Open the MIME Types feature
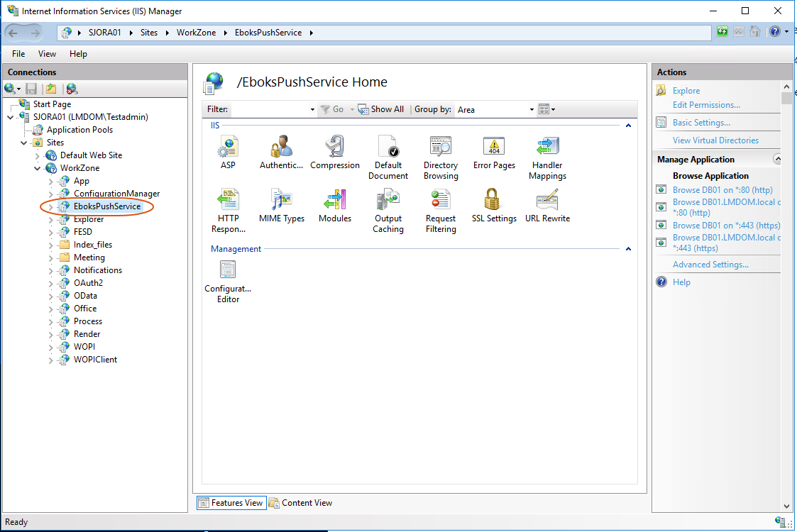797x532 pixels. (x=282, y=206)
